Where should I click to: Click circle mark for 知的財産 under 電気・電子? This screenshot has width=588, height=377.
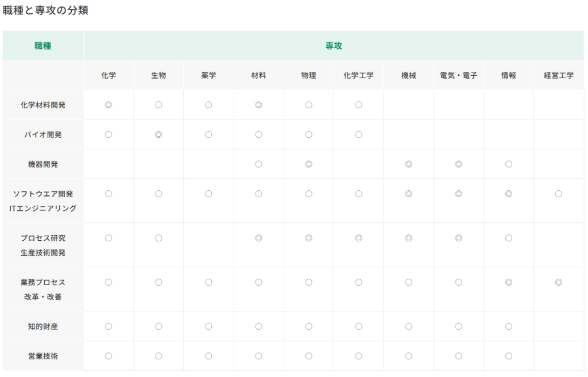click(459, 326)
